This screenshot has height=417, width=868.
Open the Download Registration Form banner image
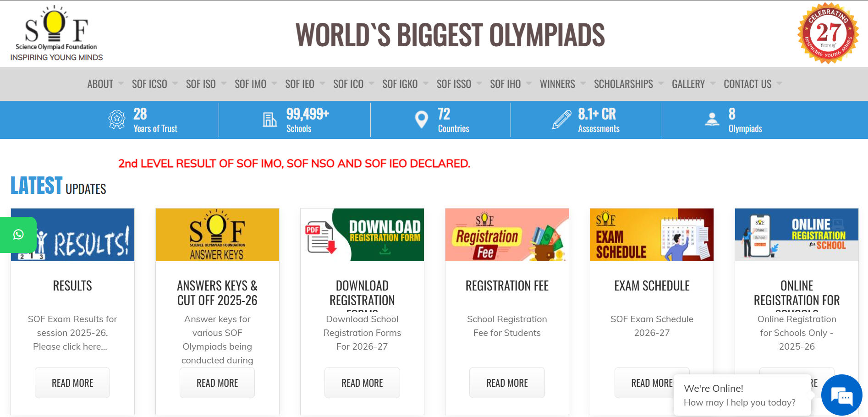tap(362, 235)
